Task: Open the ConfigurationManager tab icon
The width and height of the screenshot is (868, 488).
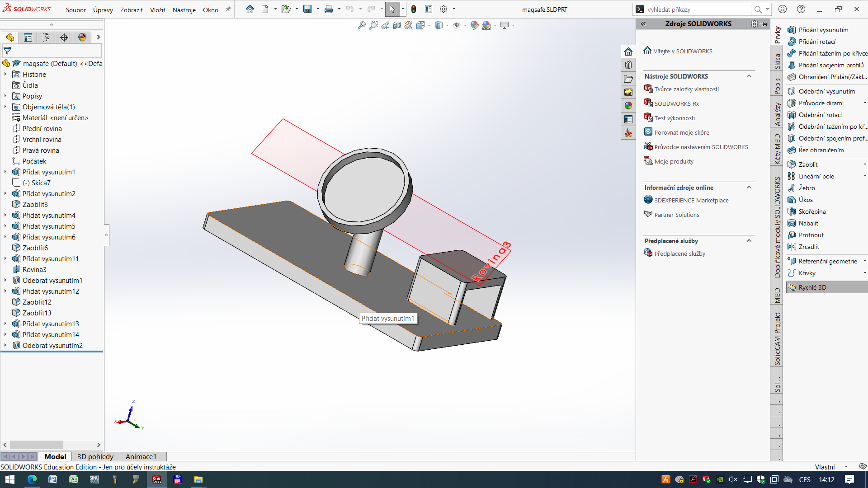Action: click(46, 37)
